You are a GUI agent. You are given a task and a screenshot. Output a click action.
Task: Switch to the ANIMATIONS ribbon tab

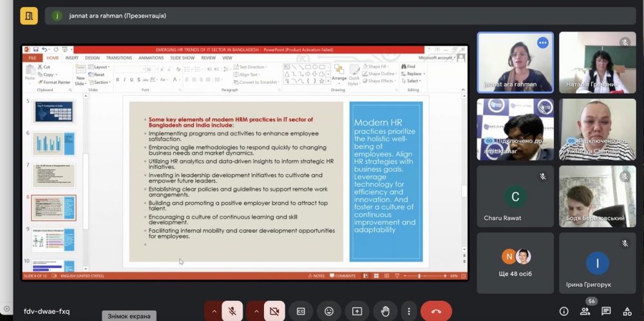click(151, 58)
